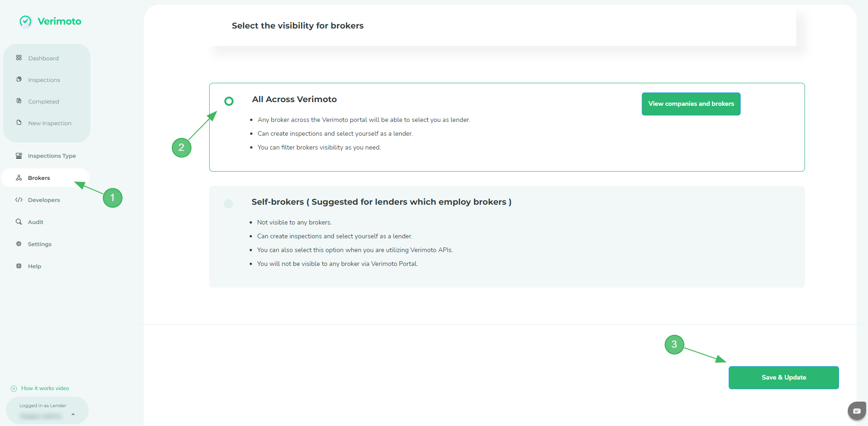This screenshot has width=868, height=426.
Task: Click the New Inspection file icon
Action: click(19, 122)
